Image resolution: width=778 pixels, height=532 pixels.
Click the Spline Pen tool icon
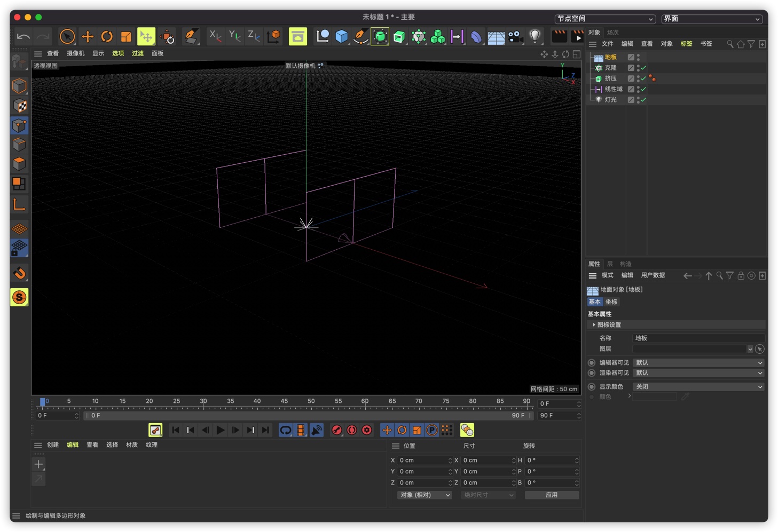click(360, 36)
